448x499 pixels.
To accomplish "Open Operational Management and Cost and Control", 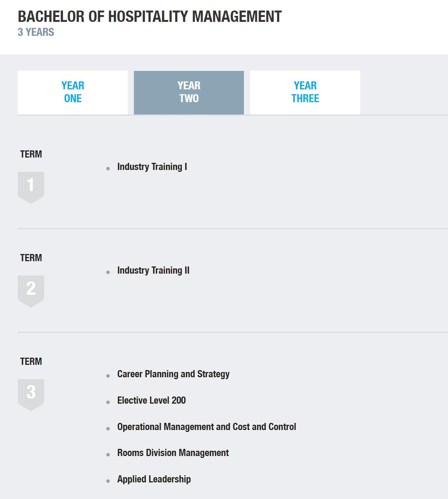I will 206,427.
